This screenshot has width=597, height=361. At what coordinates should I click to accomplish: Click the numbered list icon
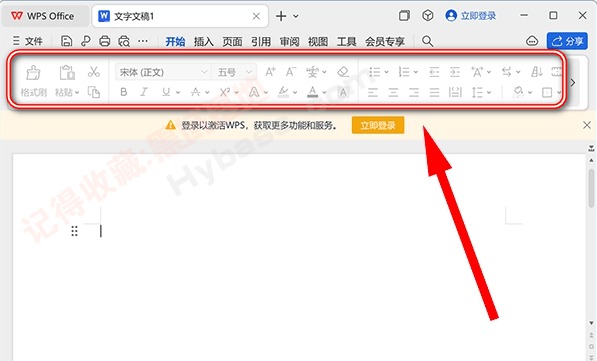coord(404,72)
